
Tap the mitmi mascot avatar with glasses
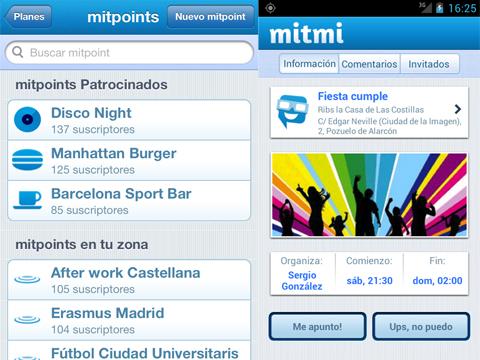click(x=292, y=111)
